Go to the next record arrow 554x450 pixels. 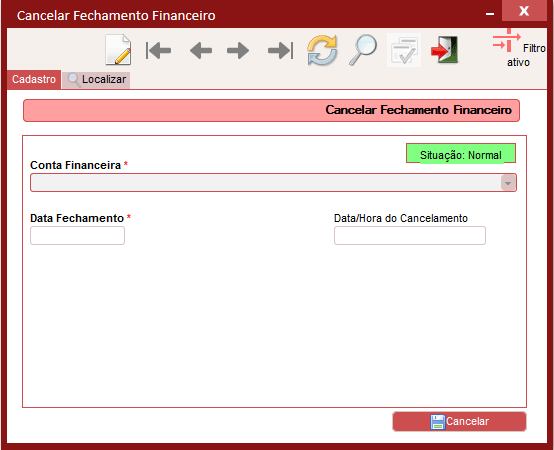(238, 51)
